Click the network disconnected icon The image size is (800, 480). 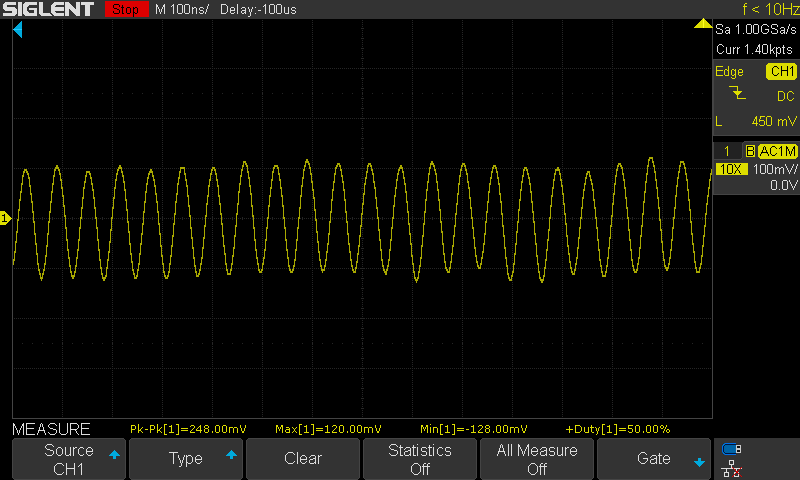point(731,468)
